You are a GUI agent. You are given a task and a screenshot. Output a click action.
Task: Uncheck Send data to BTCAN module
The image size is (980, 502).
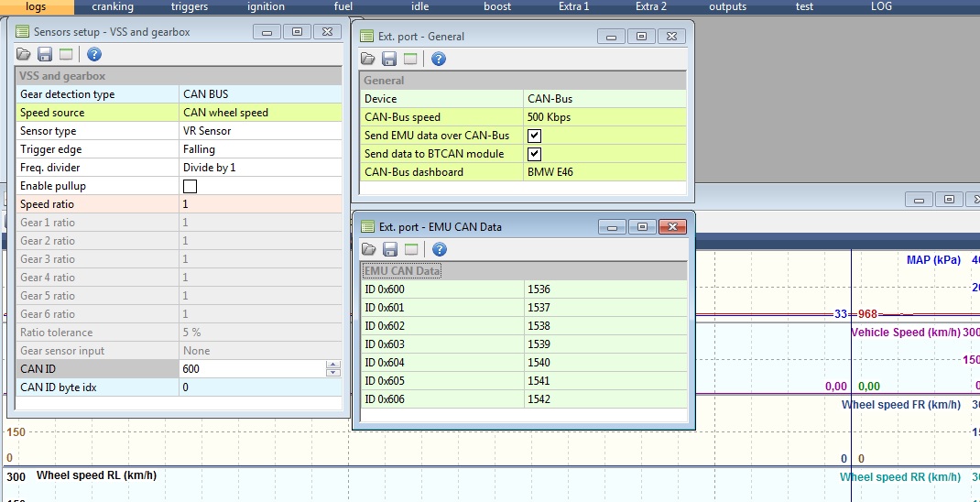(534, 154)
